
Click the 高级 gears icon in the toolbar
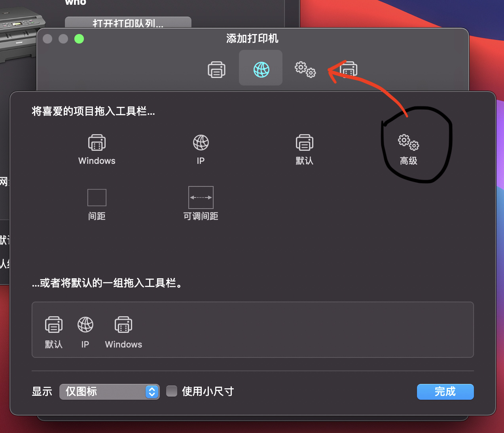pos(305,69)
